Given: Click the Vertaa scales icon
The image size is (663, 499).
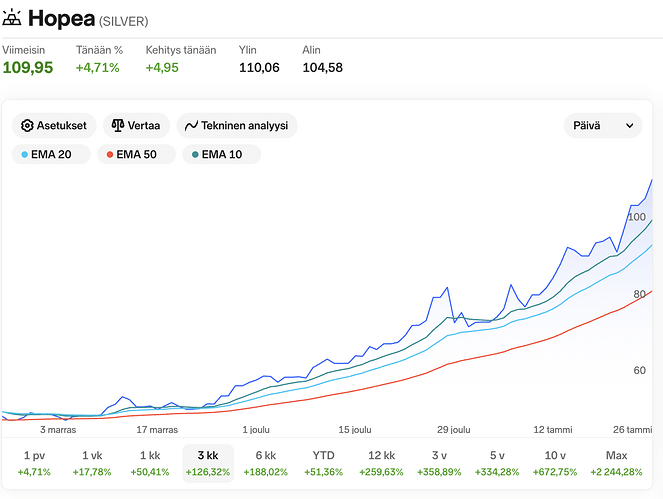Looking at the screenshot, I should click(x=118, y=126).
